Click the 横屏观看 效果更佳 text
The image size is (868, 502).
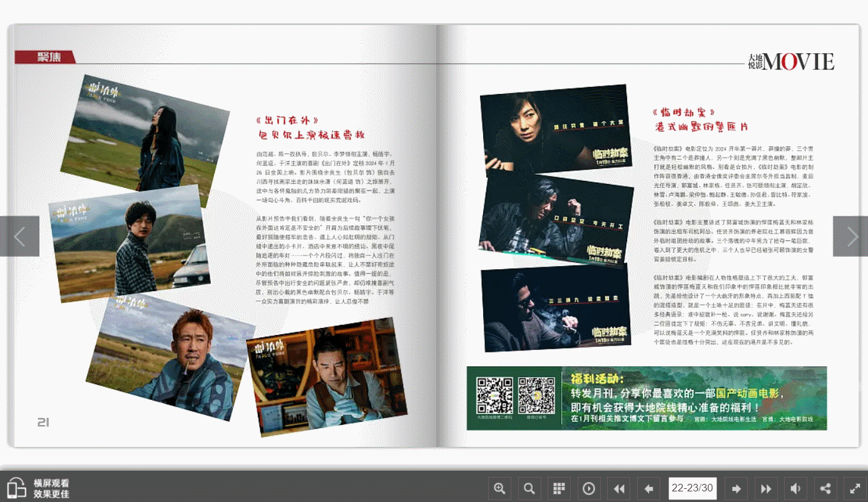point(51,488)
